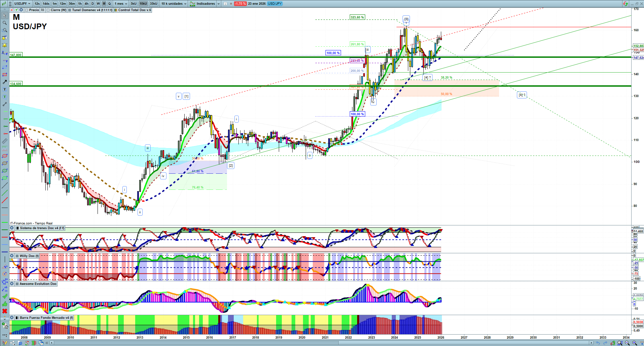
Task: Click the 10kU units button
Action: (x=143, y=4)
